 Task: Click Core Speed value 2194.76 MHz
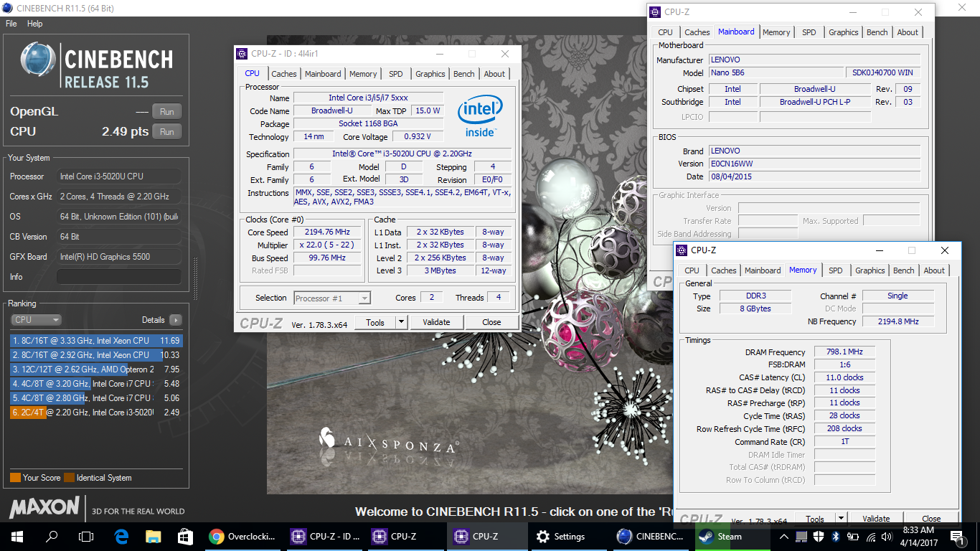click(328, 232)
